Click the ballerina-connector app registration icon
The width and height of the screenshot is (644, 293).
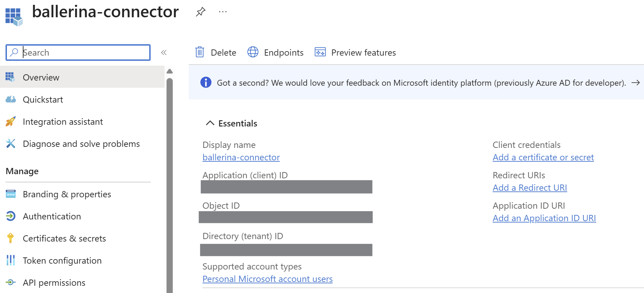[14, 17]
